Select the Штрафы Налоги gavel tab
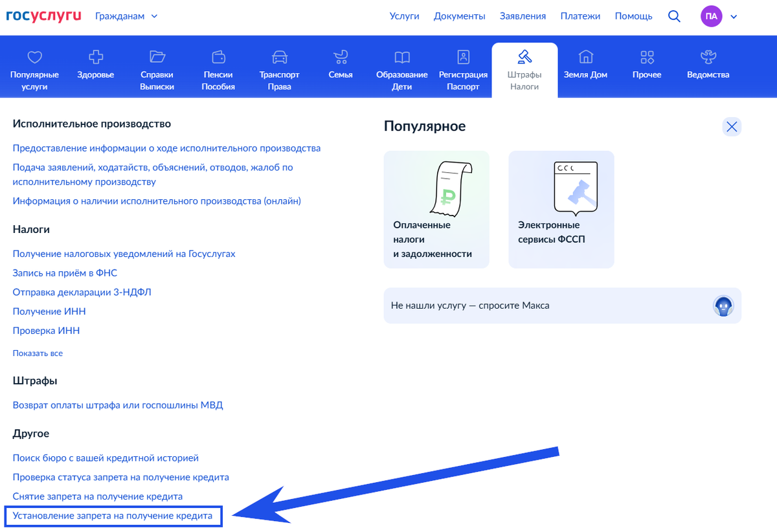The image size is (777, 532). coord(524,70)
